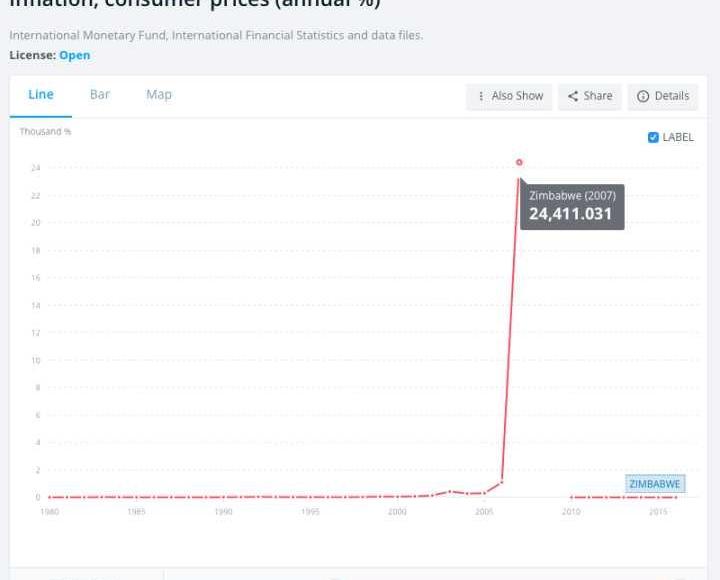Click the small 2003 bump on the line
The height and width of the screenshot is (580, 720).
pos(450,491)
